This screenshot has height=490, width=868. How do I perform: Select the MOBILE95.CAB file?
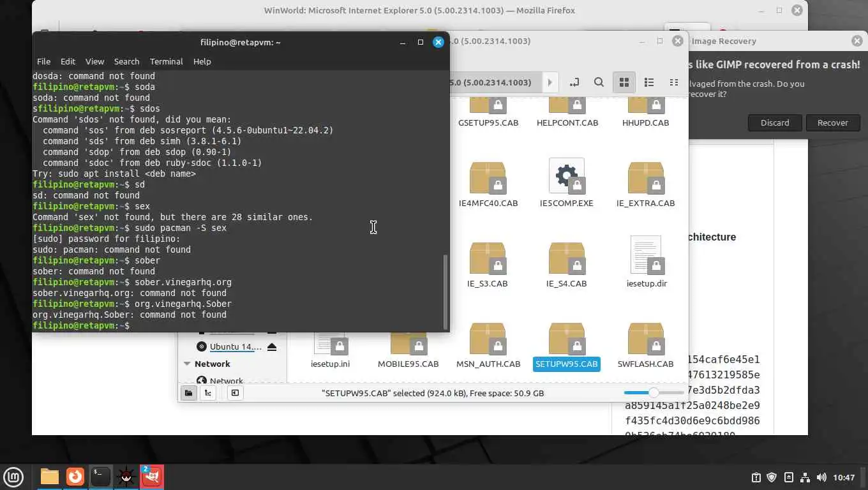pos(408,351)
